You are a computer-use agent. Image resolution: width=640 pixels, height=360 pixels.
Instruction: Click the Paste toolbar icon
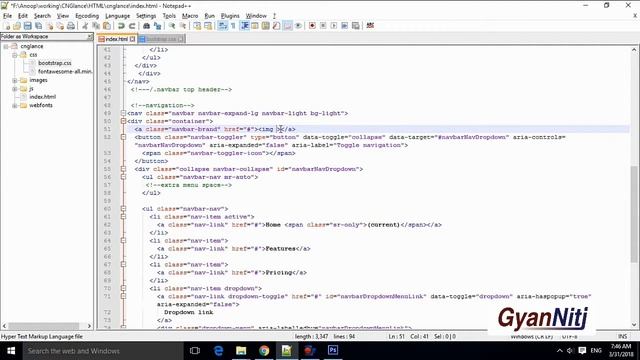click(x=107, y=26)
